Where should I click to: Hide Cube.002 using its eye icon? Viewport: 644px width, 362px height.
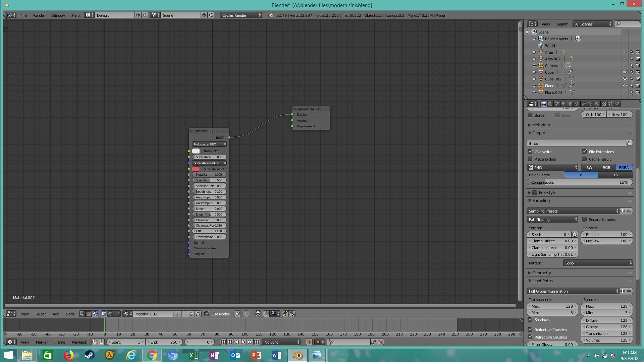[x=625, y=79]
